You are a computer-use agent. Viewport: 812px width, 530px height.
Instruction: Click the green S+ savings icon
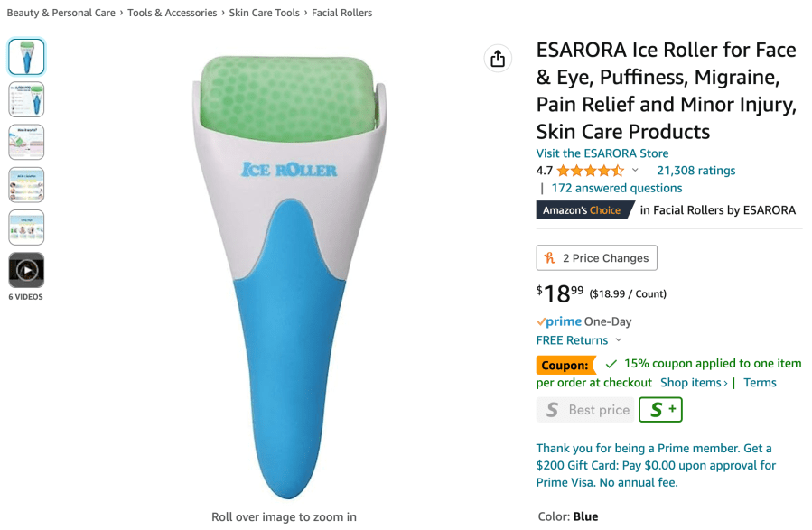click(x=660, y=410)
